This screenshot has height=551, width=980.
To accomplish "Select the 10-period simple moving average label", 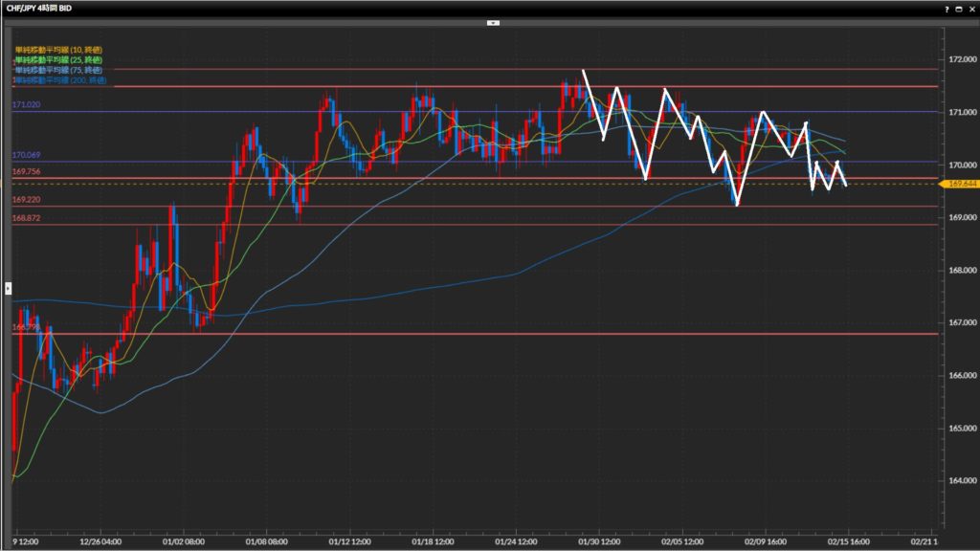I will tap(58, 49).
